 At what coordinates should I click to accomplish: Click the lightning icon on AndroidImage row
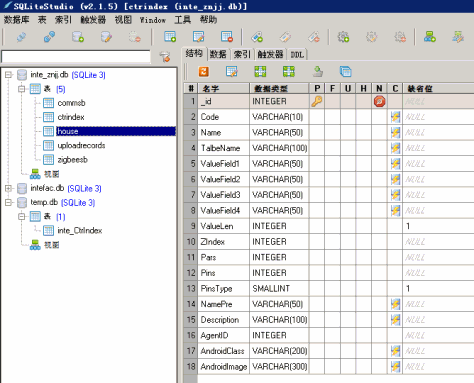395,366
